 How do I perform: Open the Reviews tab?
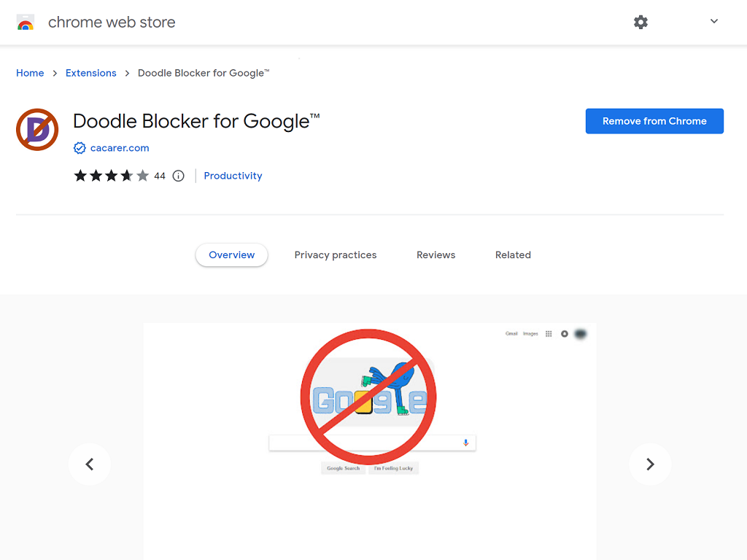pyautogui.click(x=436, y=255)
